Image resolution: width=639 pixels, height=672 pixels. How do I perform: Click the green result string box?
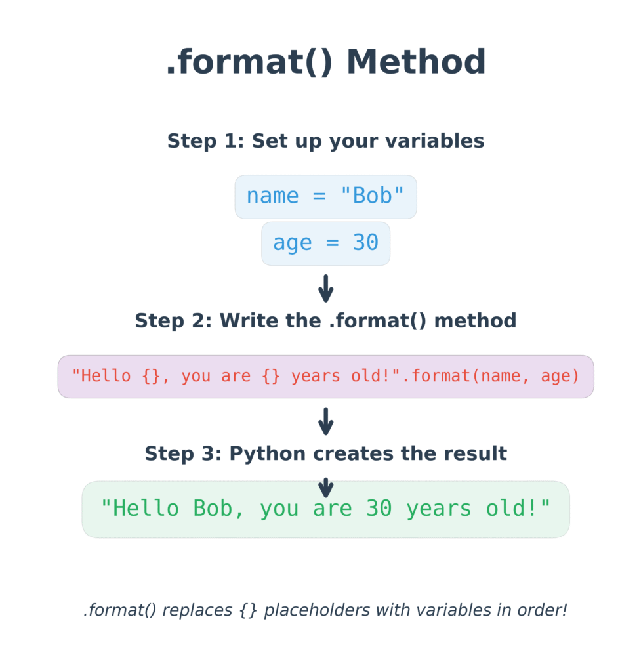coord(325,509)
